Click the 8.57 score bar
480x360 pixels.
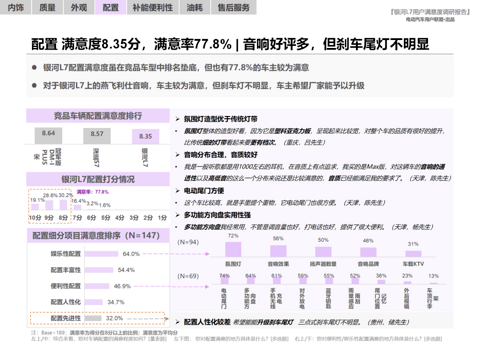coord(97,136)
